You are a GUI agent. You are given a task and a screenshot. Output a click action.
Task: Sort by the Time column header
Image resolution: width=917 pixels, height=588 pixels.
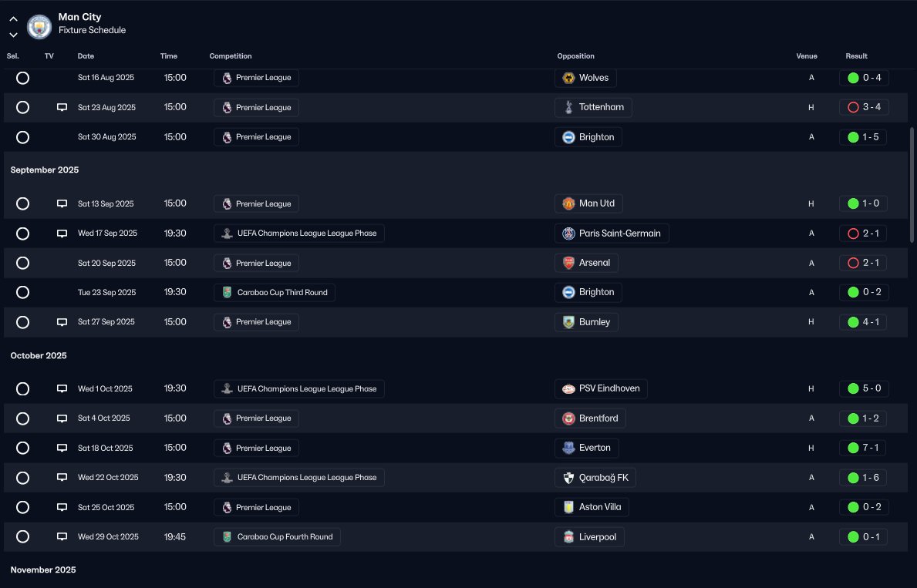pos(168,56)
